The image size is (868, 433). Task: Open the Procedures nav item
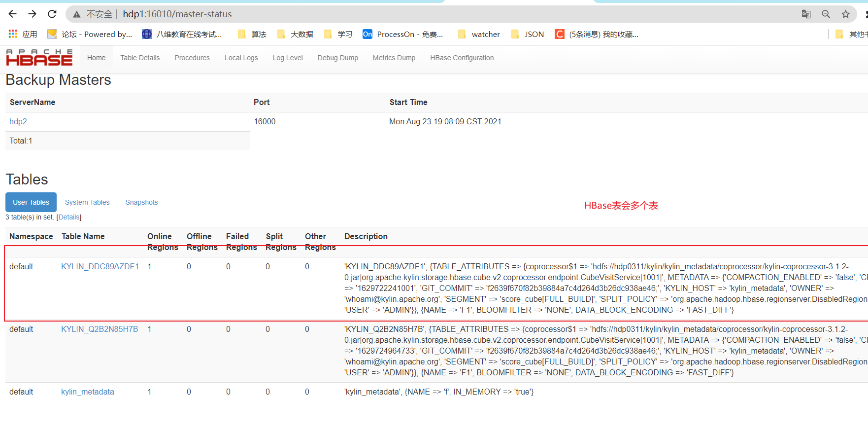pyautogui.click(x=192, y=58)
